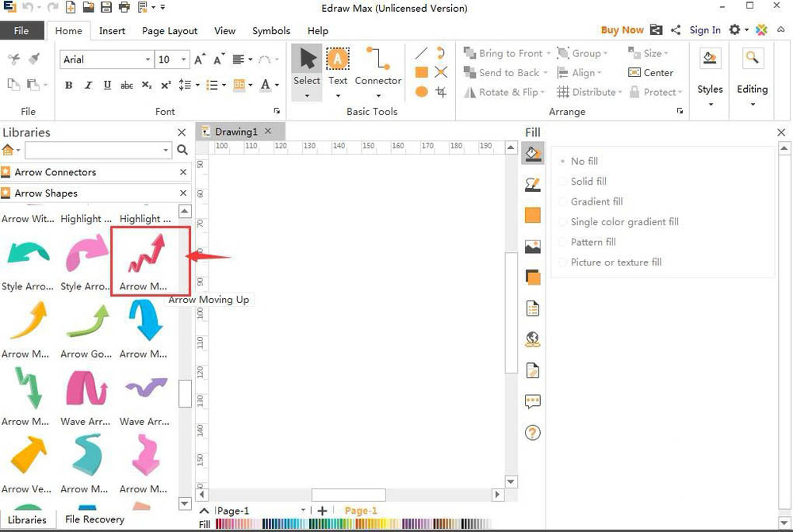The width and height of the screenshot is (793, 532).
Task: Apply superscript formatting
Action: pyautogui.click(x=166, y=85)
